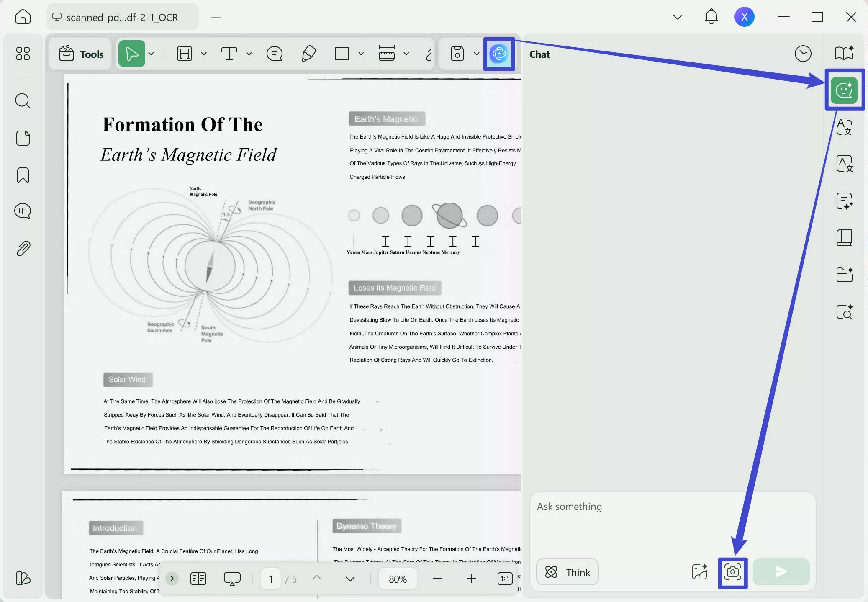The height and width of the screenshot is (602, 868).
Task: Click the screenshot capture icon in chat box
Action: 732,572
